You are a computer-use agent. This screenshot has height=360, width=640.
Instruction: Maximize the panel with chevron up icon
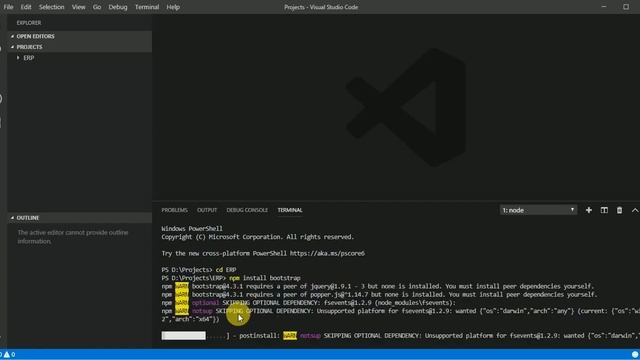pyautogui.click(x=635, y=210)
